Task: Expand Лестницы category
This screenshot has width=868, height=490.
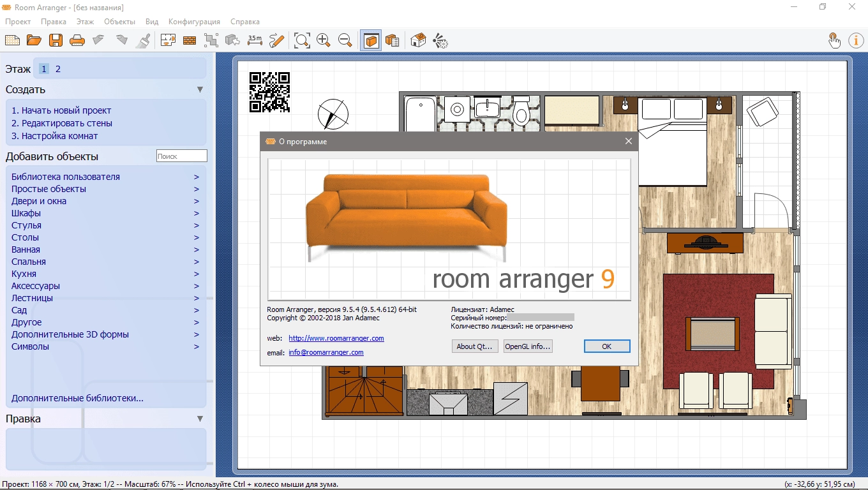Action: pos(105,298)
